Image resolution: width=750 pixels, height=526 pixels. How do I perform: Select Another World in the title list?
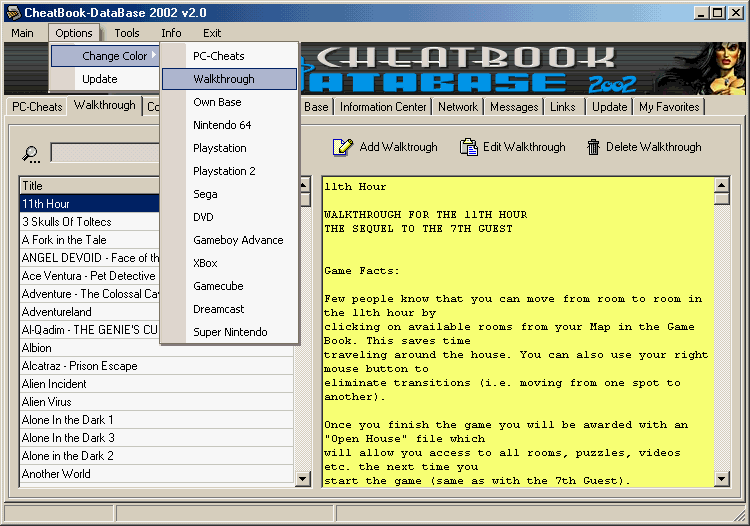click(56, 474)
